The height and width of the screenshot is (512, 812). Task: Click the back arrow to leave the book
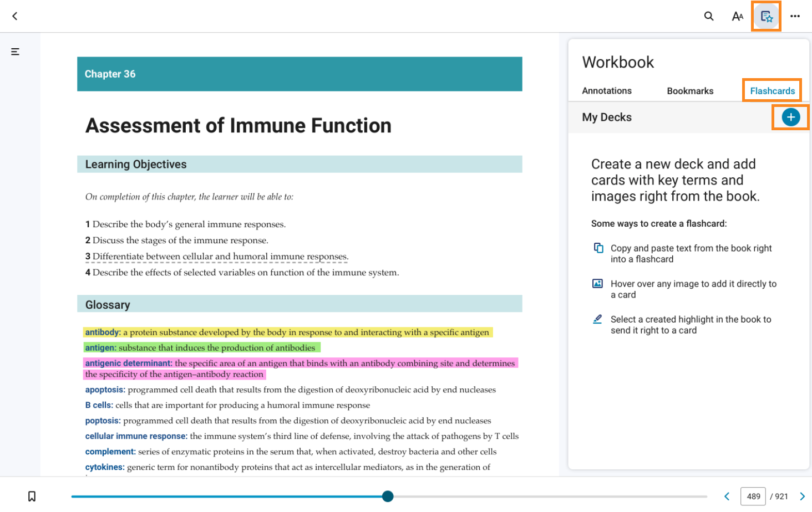click(14, 16)
